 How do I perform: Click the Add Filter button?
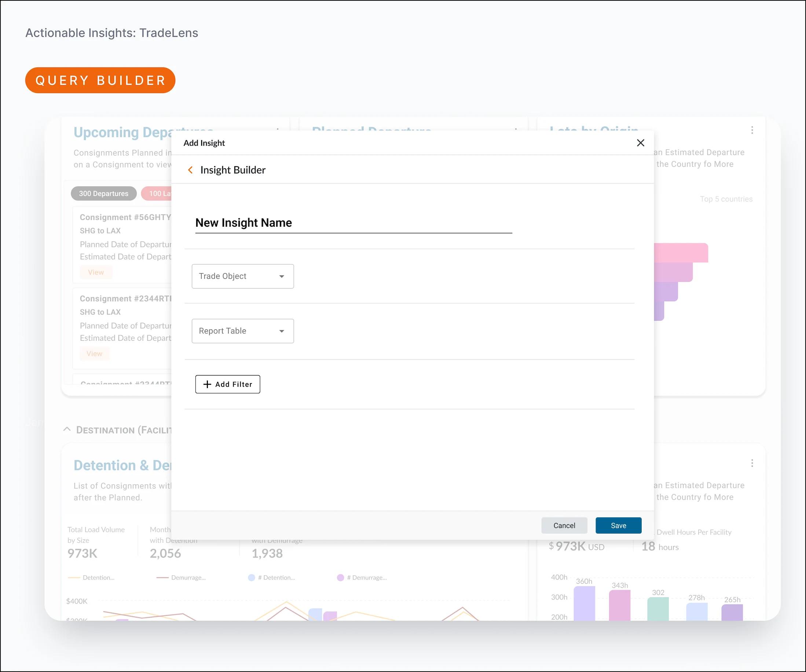(228, 384)
